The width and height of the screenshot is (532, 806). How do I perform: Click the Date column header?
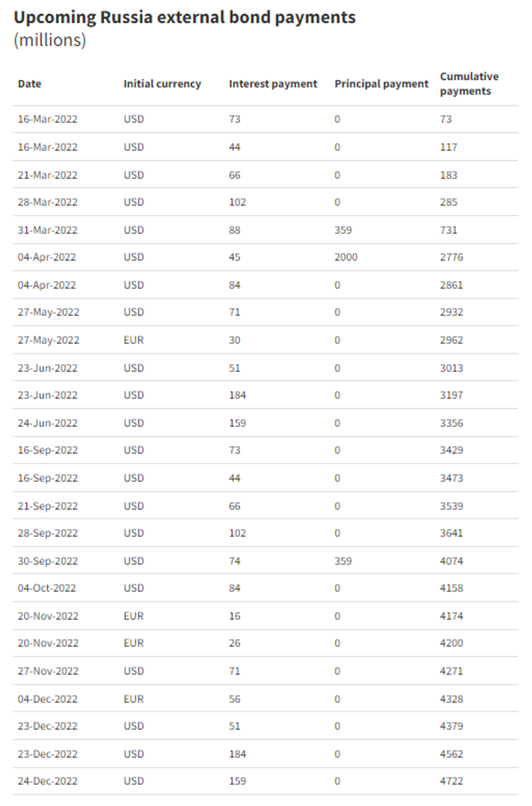click(x=29, y=84)
